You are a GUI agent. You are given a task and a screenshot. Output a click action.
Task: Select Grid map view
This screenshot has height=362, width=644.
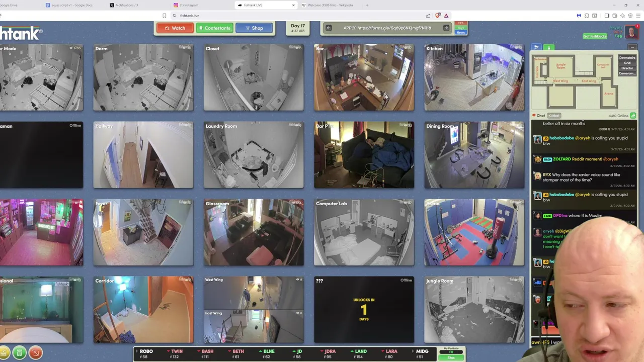pyautogui.click(x=627, y=63)
